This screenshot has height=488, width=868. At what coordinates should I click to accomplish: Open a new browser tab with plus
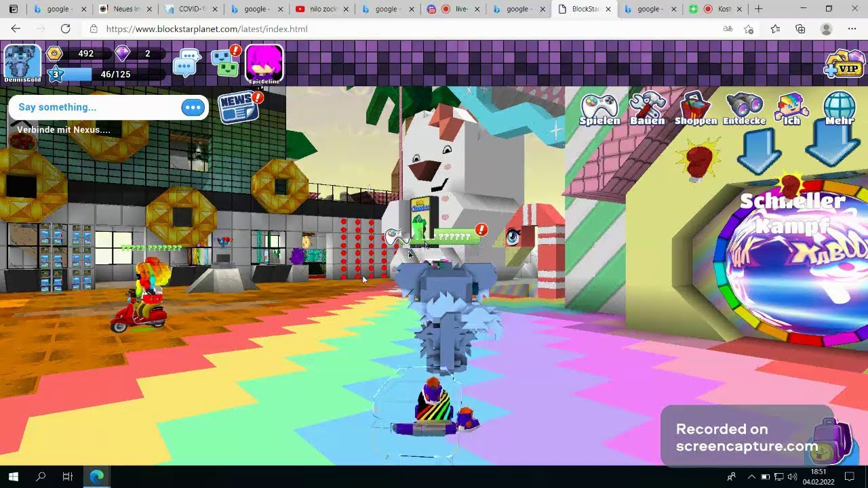coord(759,9)
